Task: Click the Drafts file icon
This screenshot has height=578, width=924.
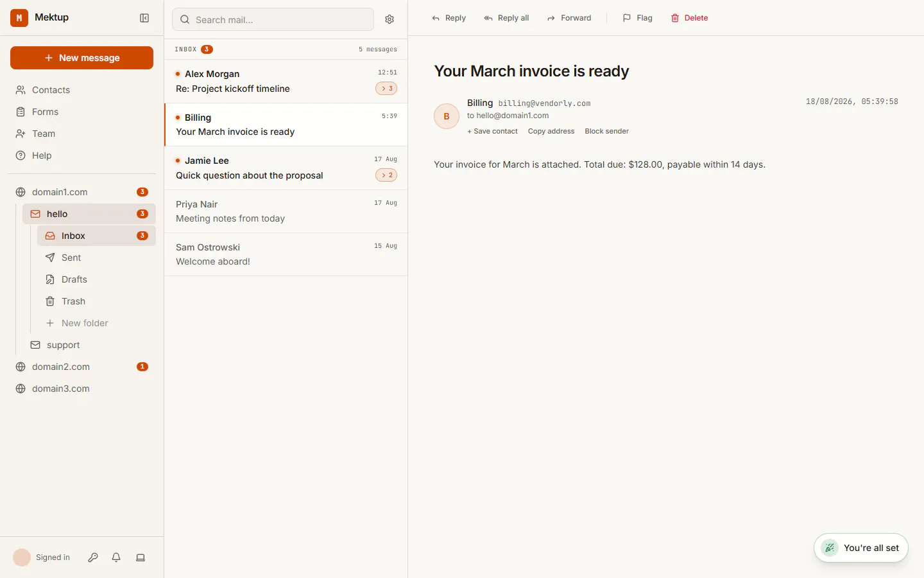Action: [x=50, y=279]
